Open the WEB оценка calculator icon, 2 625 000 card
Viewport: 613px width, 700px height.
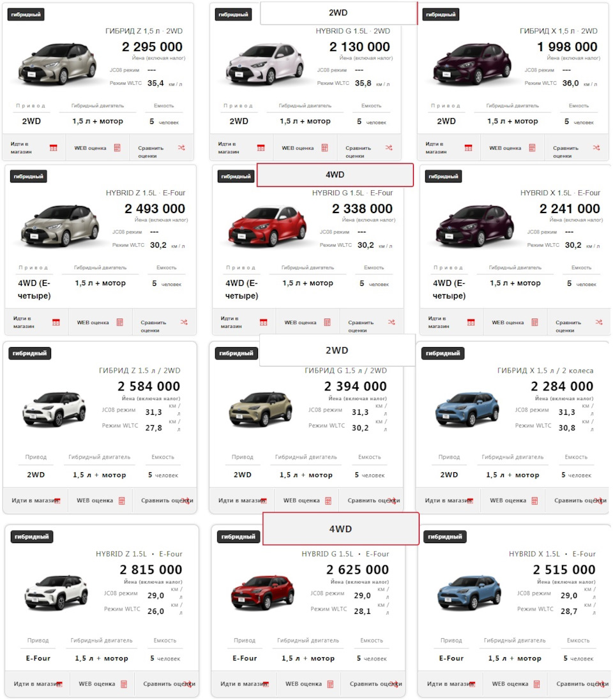[x=331, y=685]
